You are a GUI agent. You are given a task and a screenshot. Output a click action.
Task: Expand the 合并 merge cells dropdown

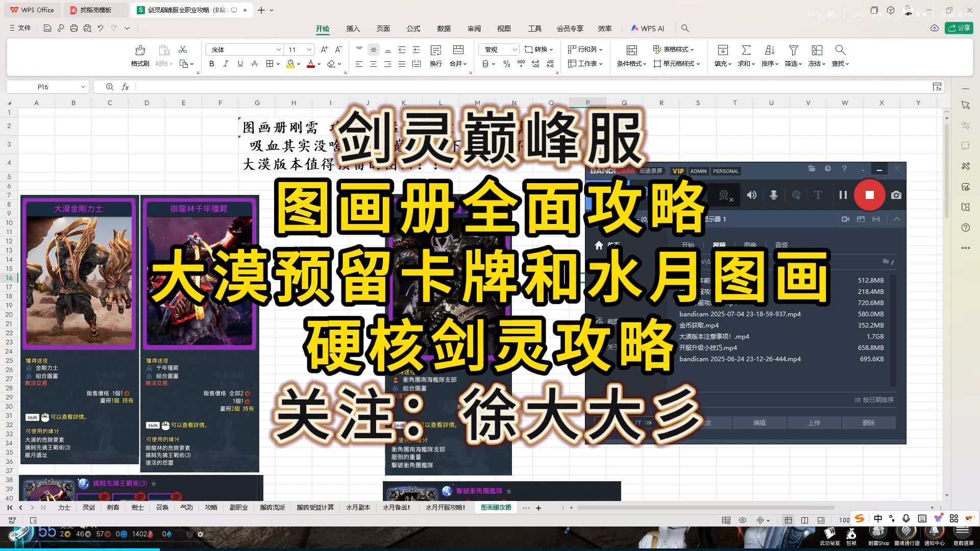(464, 64)
